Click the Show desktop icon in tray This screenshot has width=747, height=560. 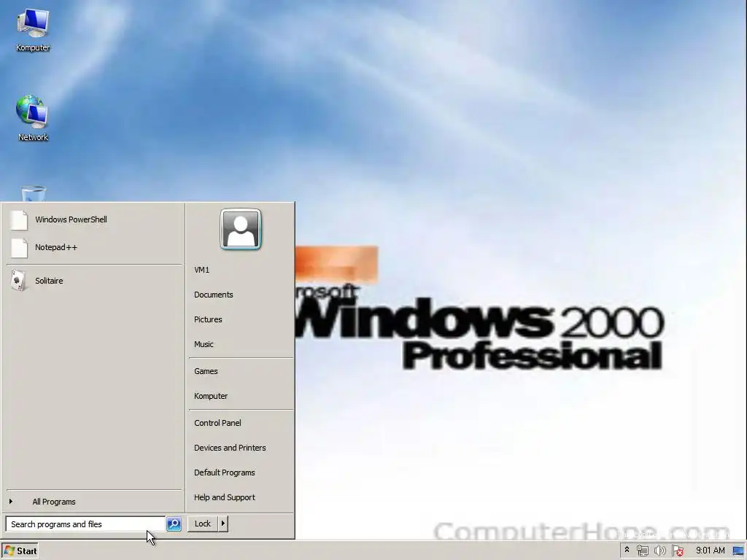[738, 551]
